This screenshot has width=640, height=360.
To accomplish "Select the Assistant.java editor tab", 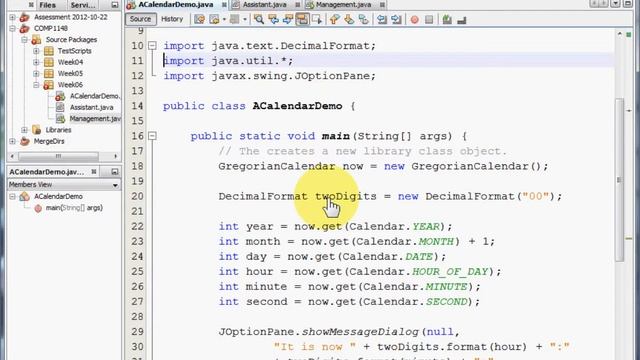I will (264, 5).
